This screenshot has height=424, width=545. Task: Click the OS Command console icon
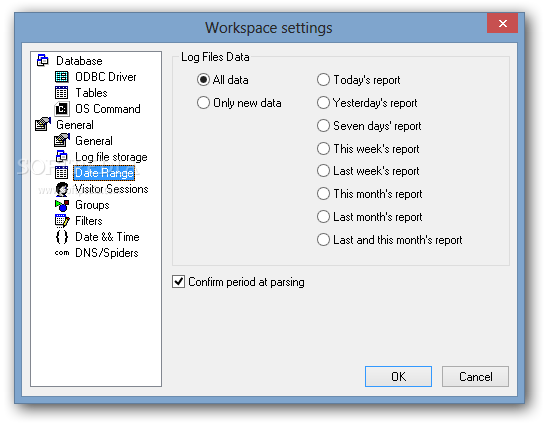tap(62, 108)
